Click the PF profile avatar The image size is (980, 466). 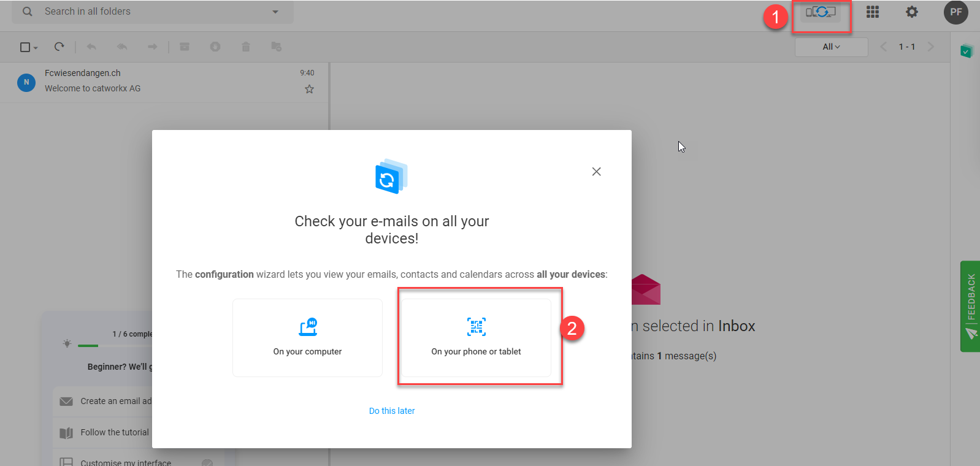(955, 12)
